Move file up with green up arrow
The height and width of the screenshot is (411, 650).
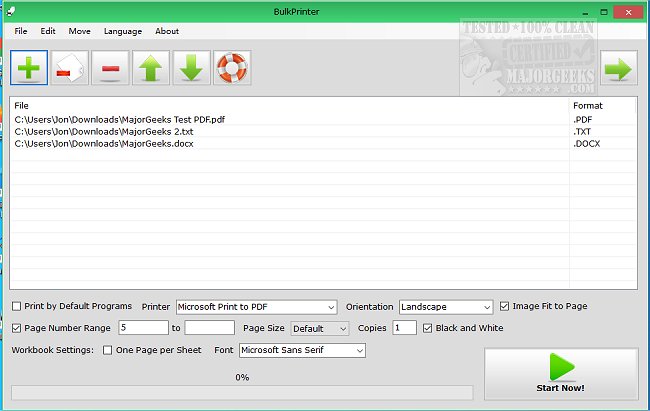(x=151, y=68)
